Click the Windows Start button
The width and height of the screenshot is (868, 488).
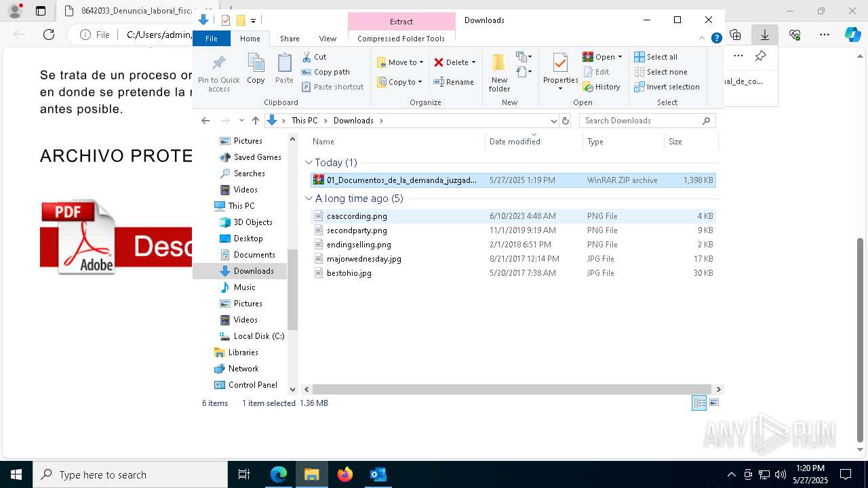16,474
